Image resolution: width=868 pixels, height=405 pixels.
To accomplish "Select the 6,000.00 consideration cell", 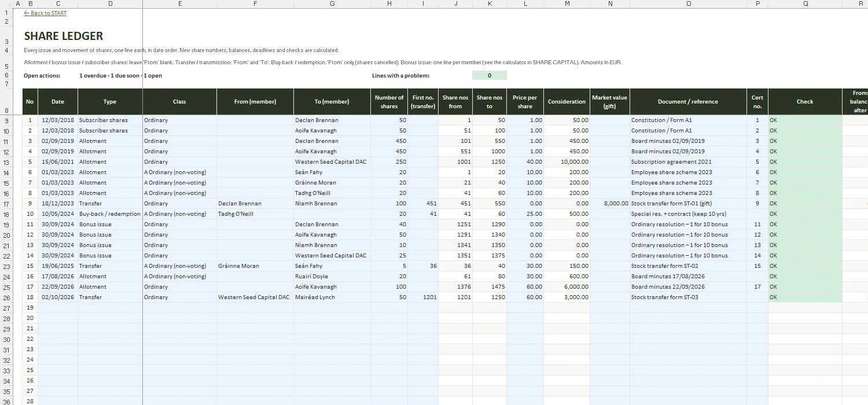I will (x=567, y=287).
